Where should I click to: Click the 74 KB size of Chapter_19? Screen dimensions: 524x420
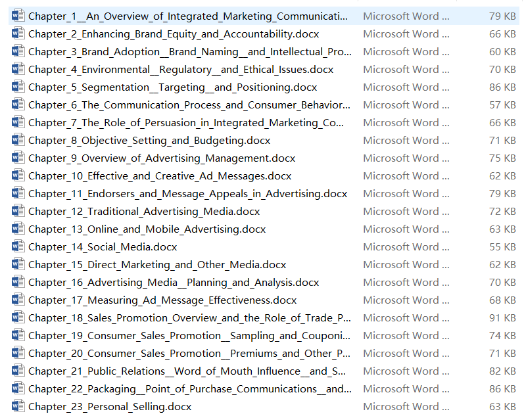tap(502, 335)
